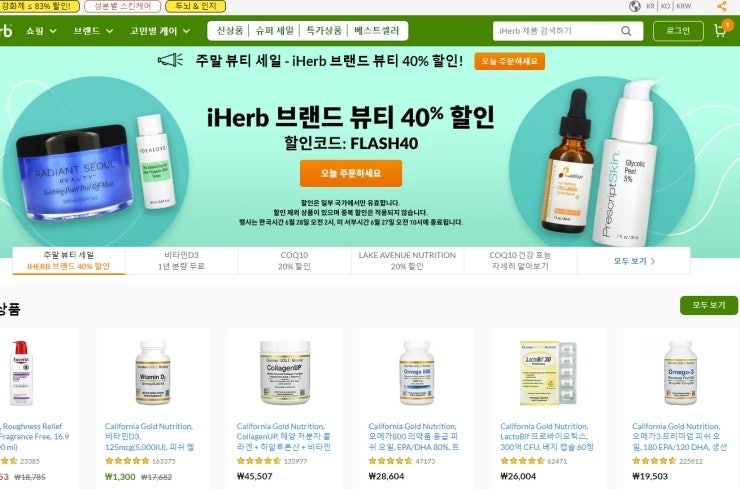Open the CollagenUP product thumbnail
The image size is (740, 489).
pos(285,372)
